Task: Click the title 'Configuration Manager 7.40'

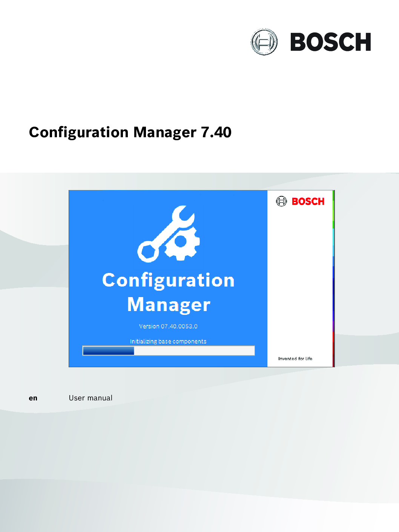Action: pyautogui.click(x=130, y=132)
